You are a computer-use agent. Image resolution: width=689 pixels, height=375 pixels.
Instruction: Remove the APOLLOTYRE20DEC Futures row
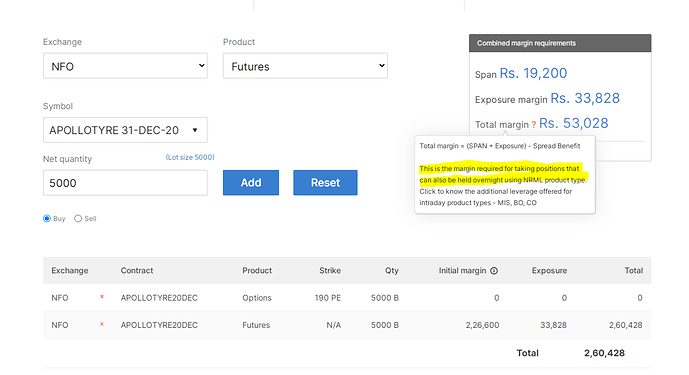(102, 324)
